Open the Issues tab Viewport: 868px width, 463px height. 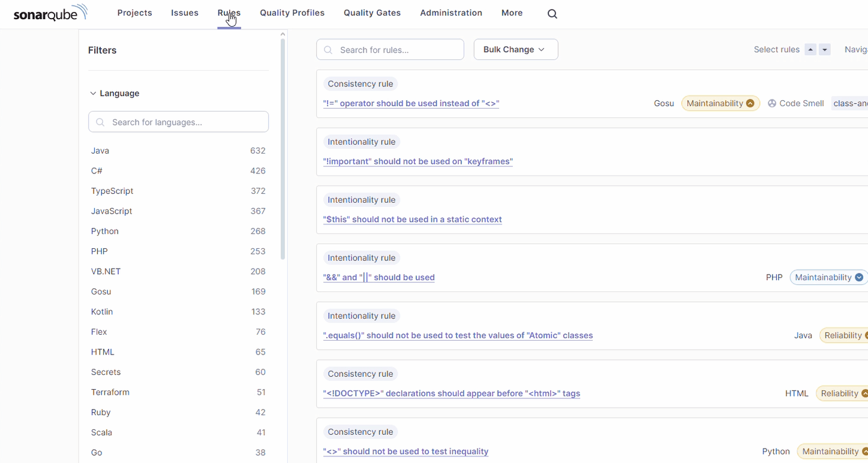pyautogui.click(x=185, y=13)
